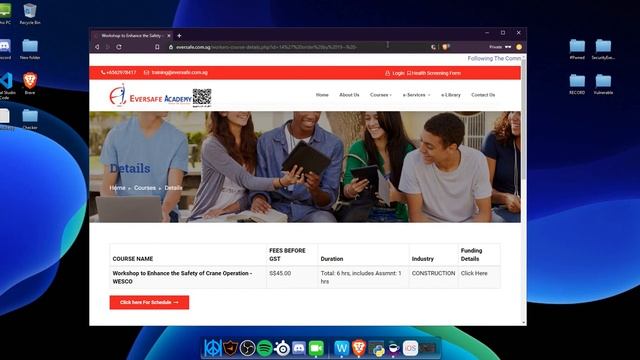Open the peace symbol app in dock
Screen dimensions: 640x360
tap(213, 348)
